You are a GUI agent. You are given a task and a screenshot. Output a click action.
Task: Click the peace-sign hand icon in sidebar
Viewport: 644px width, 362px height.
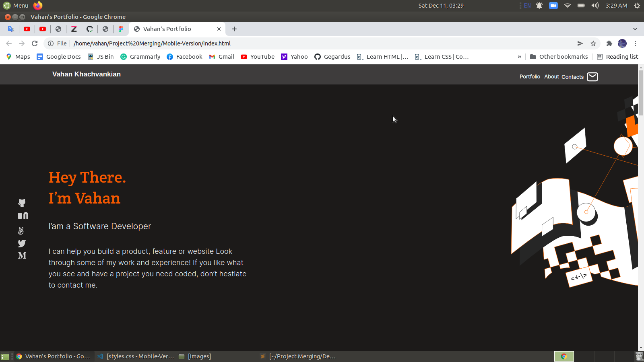[21, 230]
